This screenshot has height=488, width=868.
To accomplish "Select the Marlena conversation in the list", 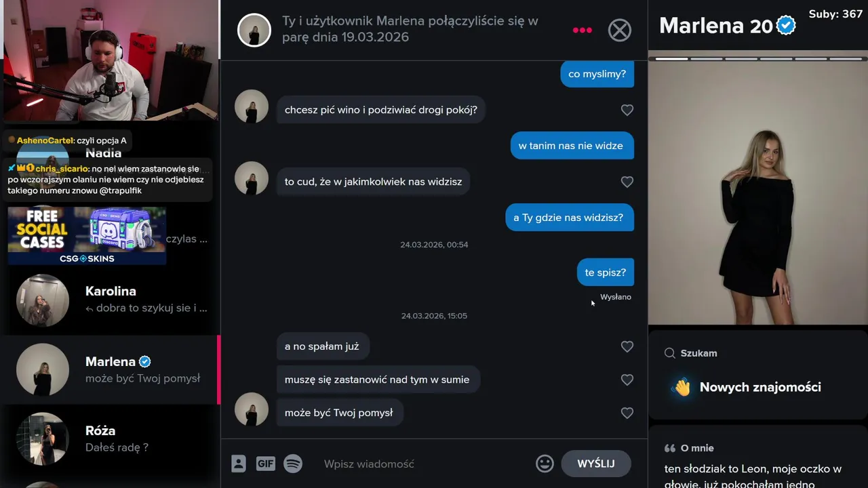I will 110,369.
